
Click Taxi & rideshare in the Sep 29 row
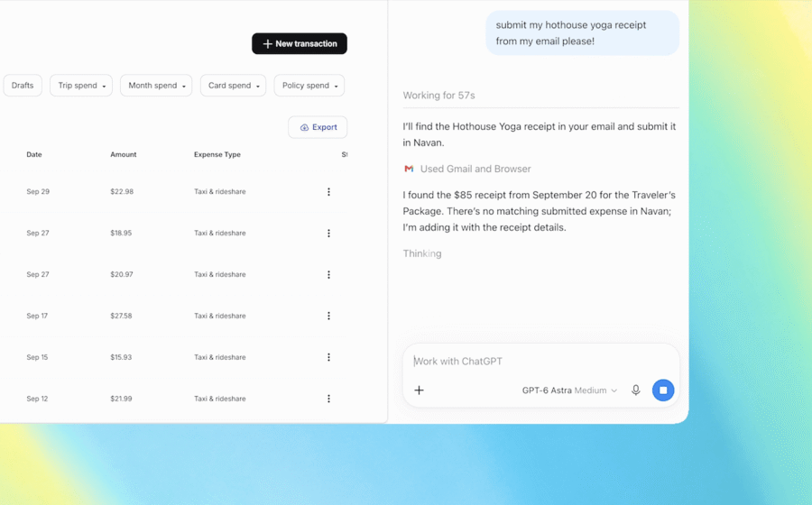pos(219,191)
